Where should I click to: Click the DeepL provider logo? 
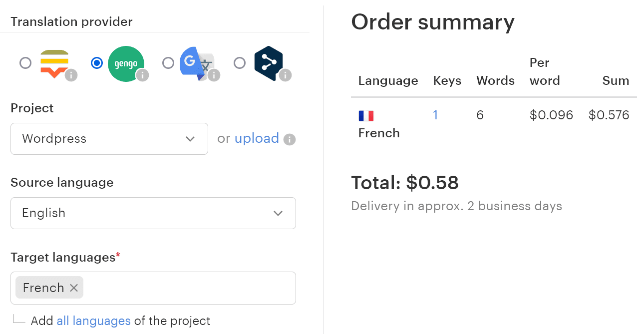pyautogui.click(x=268, y=63)
